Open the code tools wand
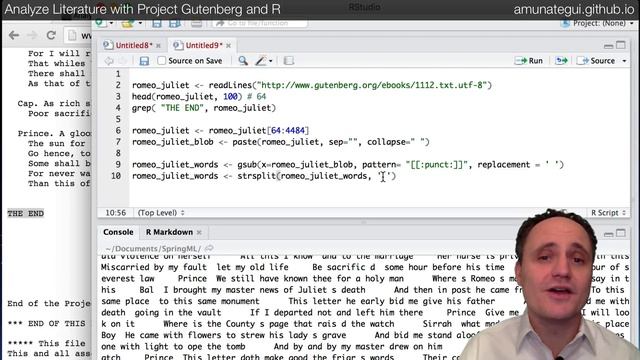The height and width of the screenshot is (360, 640). (260, 61)
